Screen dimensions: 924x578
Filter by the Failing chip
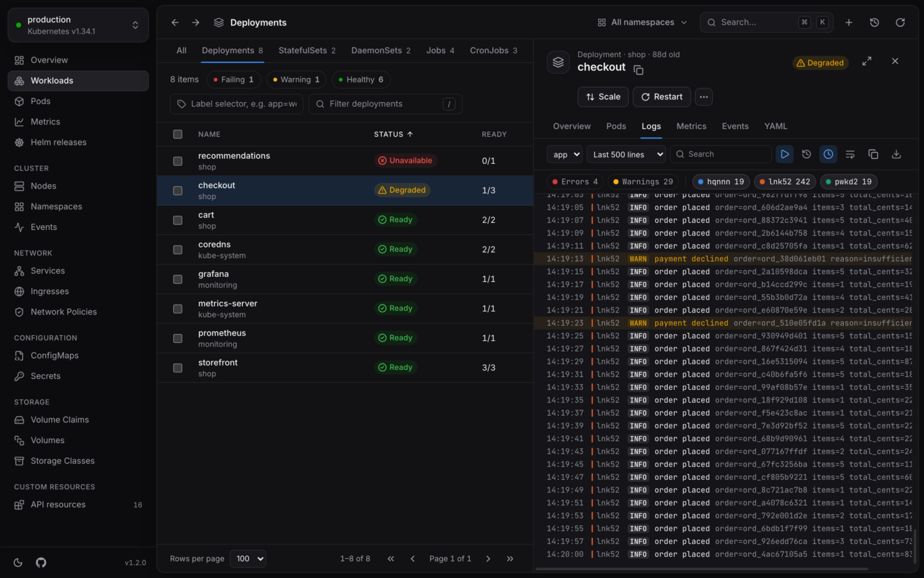(234, 80)
